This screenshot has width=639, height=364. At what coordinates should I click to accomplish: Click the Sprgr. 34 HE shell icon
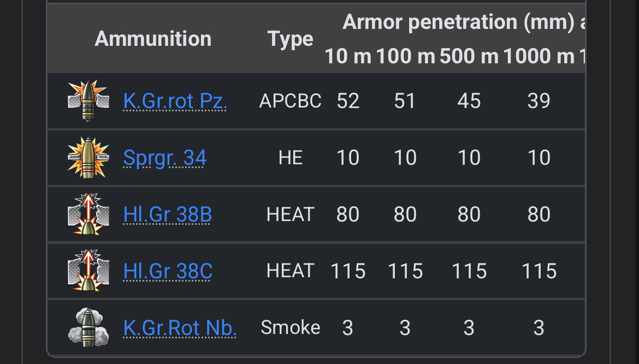(x=88, y=158)
